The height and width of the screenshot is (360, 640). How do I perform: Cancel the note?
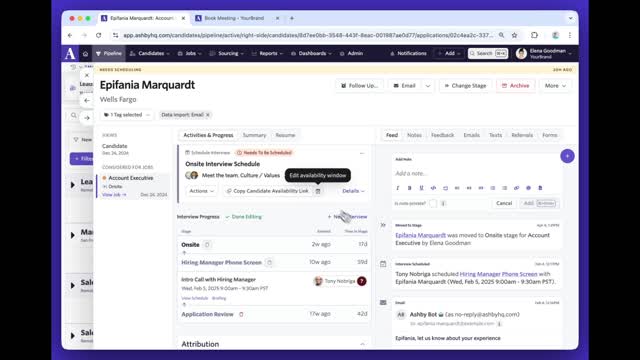click(x=504, y=203)
